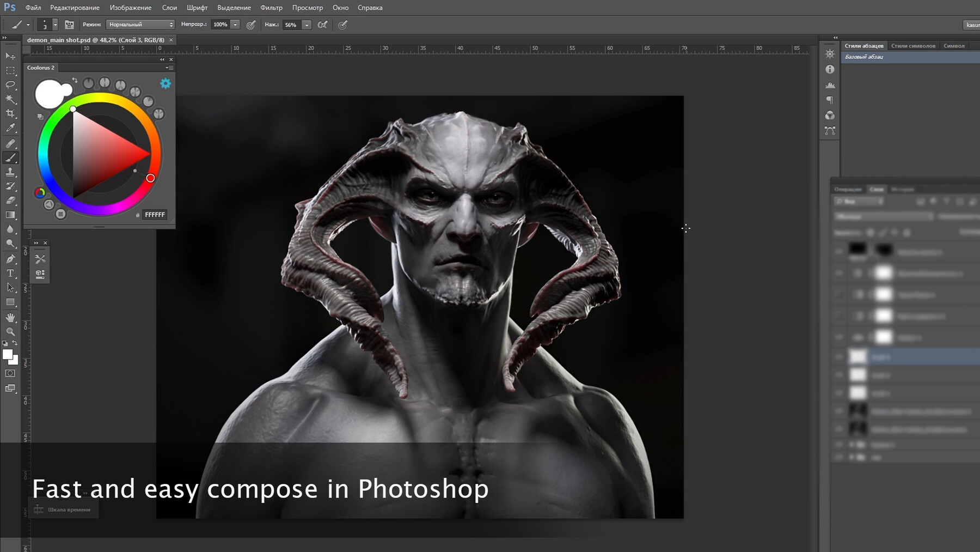Select the Zoom tool in the toolbar
This screenshot has width=980, height=552.
10,332
